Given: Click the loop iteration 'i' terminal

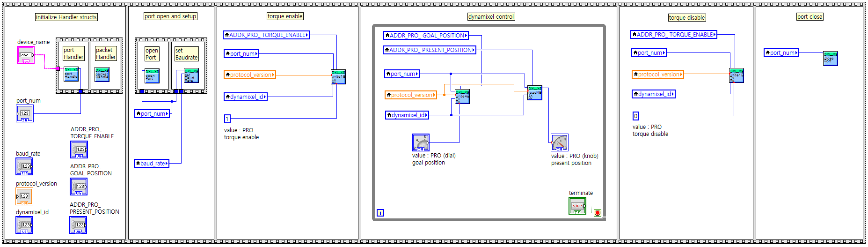Looking at the screenshot, I should pos(380,213).
